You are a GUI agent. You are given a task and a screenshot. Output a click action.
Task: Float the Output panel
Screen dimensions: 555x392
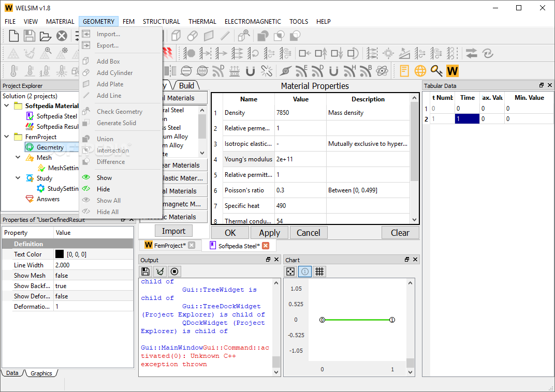coord(268,260)
